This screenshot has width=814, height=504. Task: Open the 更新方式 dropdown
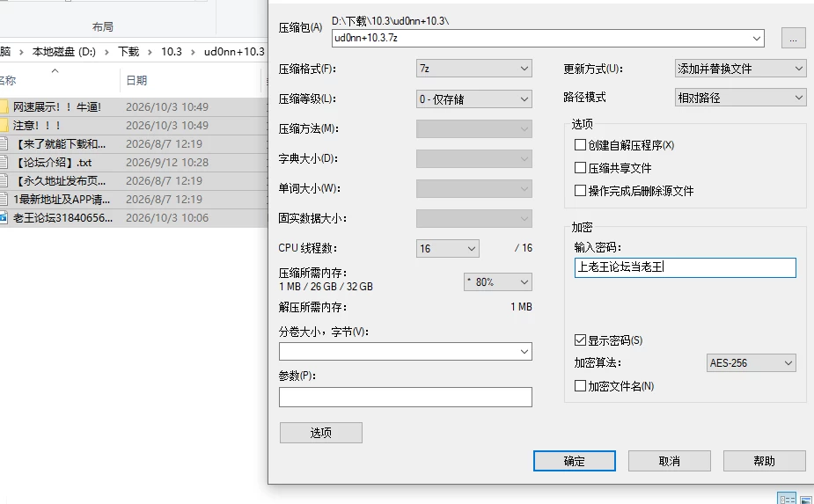[741, 69]
